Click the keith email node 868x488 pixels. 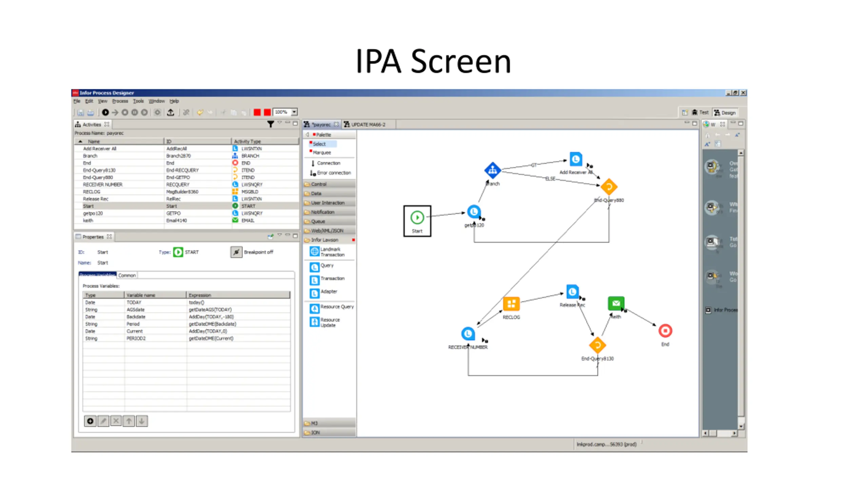pyautogui.click(x=616, y=304)
